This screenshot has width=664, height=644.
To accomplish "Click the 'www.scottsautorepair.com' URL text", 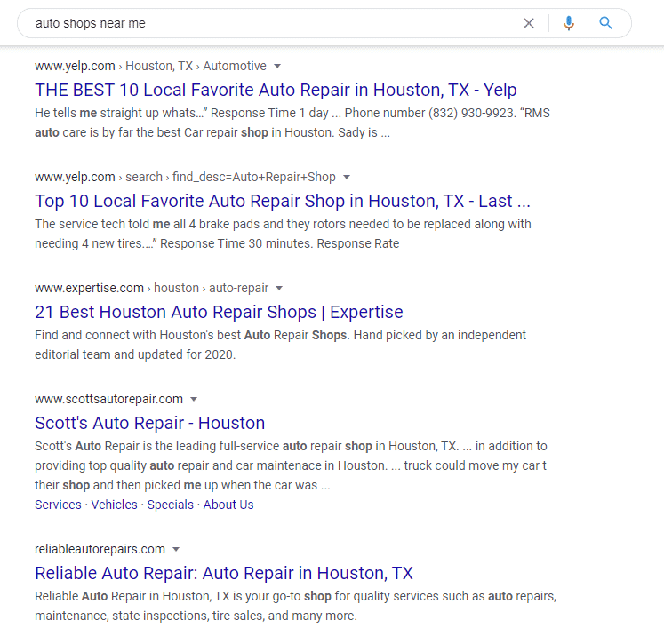I will point(108,399).
